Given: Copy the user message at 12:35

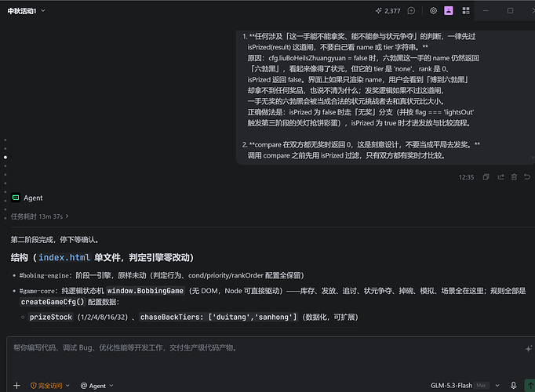Looking at the screenshot, I should (486, 177).
